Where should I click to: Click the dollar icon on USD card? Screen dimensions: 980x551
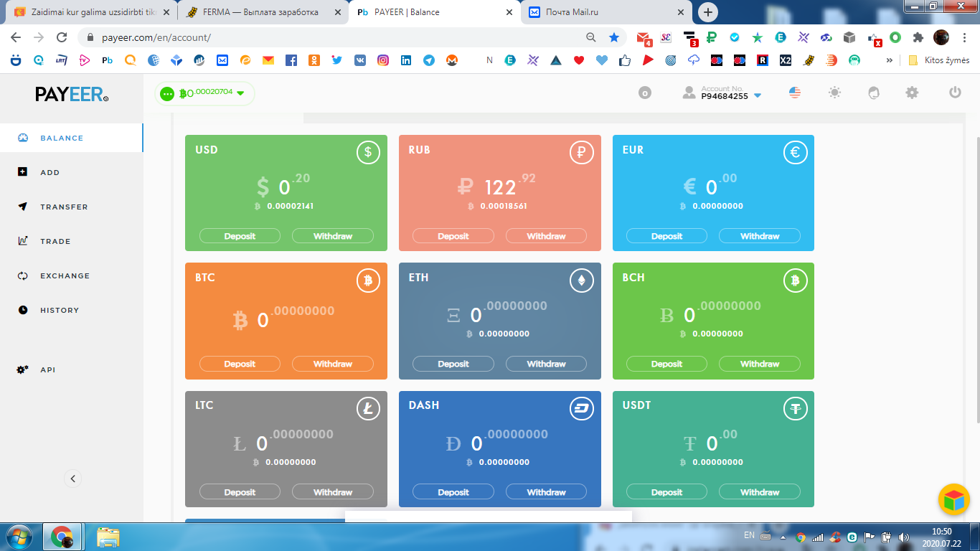pyautogui.click(x=368, y=152)
